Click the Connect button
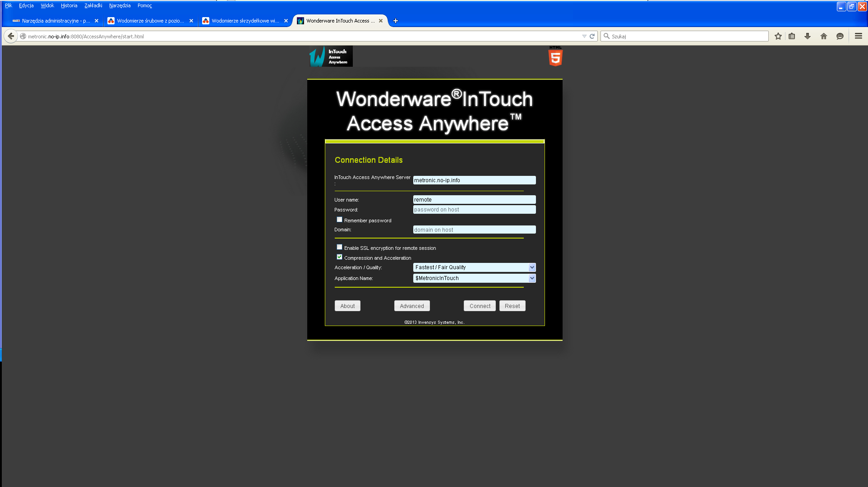868x487 pixels. [479, 305]
